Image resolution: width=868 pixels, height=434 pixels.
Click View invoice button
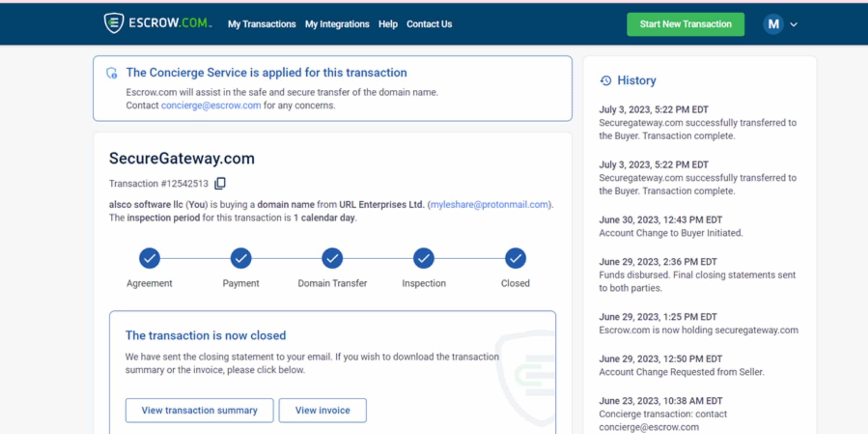pos(323,411)
